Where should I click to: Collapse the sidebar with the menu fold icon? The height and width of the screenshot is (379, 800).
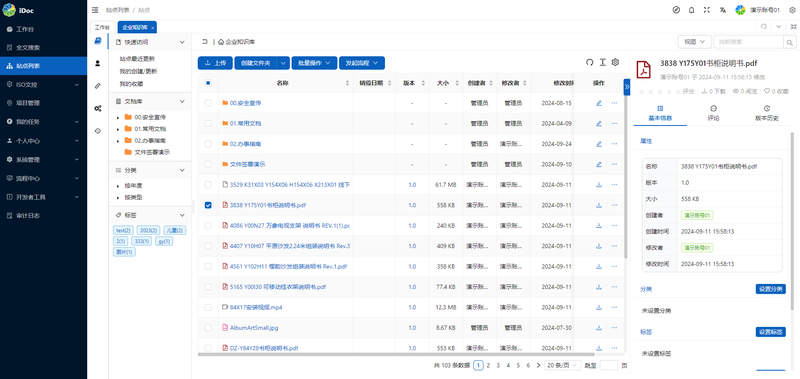point(95,10)
